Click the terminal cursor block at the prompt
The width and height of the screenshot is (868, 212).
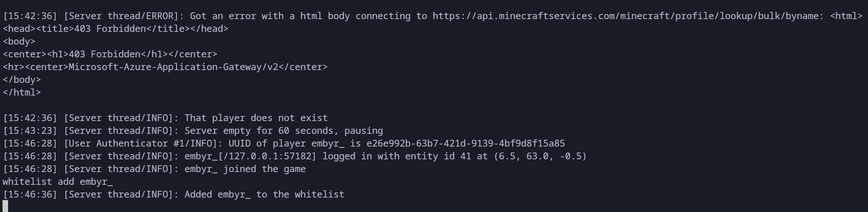tap(6, 206)
